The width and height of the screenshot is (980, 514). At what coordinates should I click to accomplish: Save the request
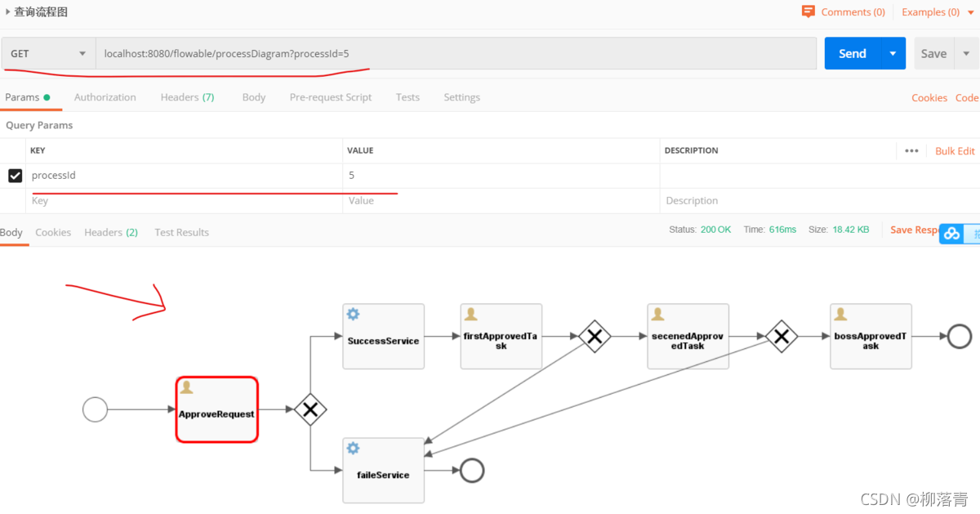click(x=933, y=53)
